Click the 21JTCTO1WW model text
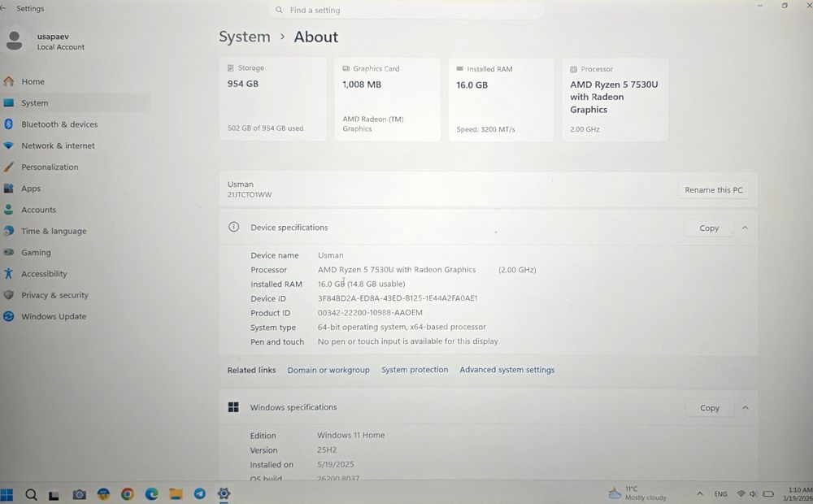Screen dimensions: 813x504 coord(250,195)
